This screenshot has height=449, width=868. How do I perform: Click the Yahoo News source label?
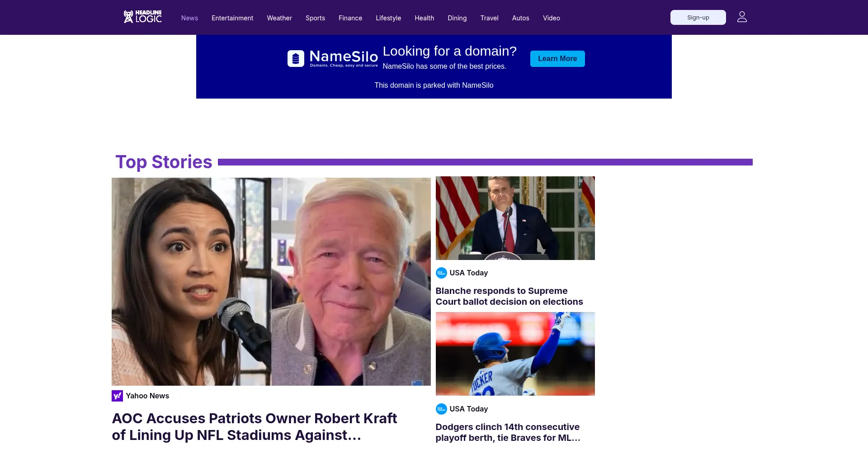(x=147, y=396)
